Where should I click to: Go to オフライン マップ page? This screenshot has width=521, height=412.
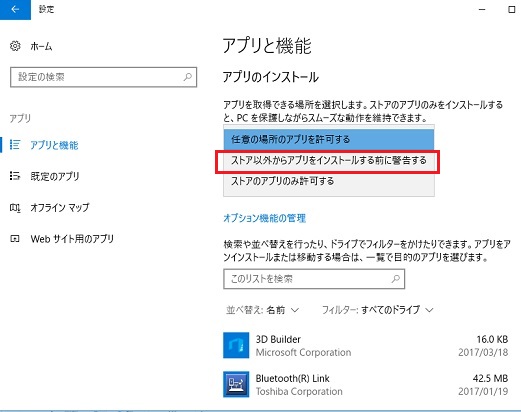point(60,208)
